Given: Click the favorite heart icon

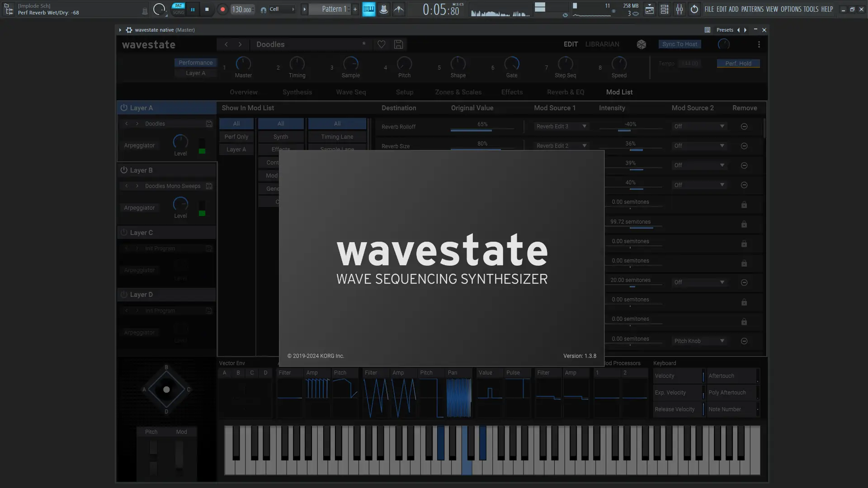Looking at the screenshot, I should [381, 44].
